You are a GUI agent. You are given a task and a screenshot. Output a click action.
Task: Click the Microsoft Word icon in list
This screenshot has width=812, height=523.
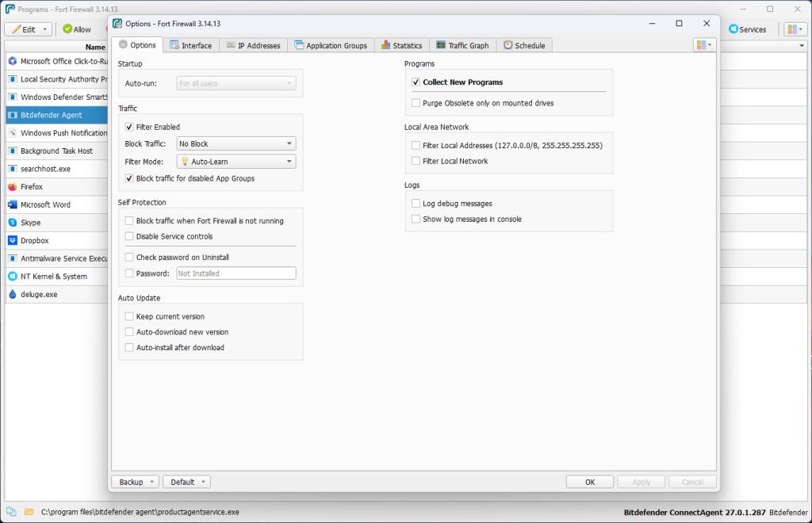(x=13, y=204)
